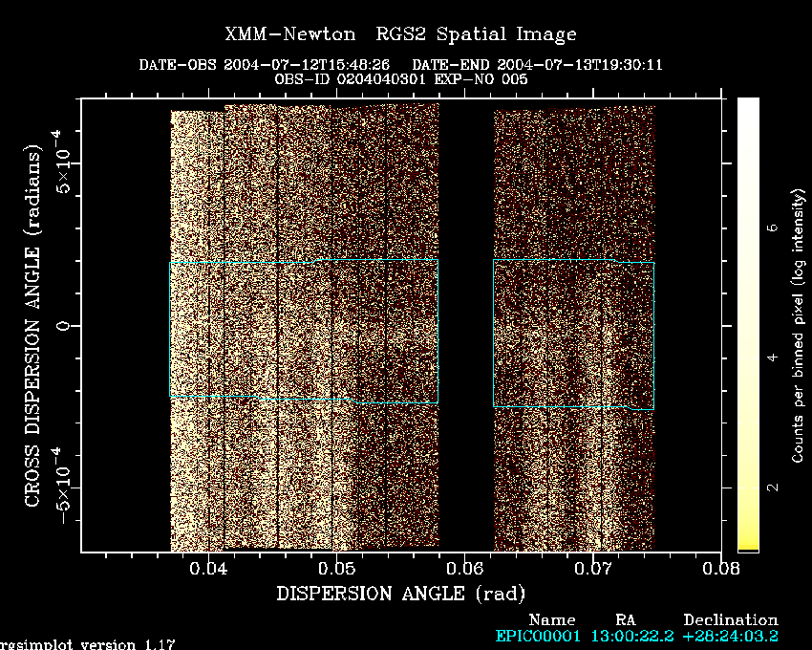812x650 pixels.
Task: Click the Declination value +28:24:03.2
Action: point(730,636)
